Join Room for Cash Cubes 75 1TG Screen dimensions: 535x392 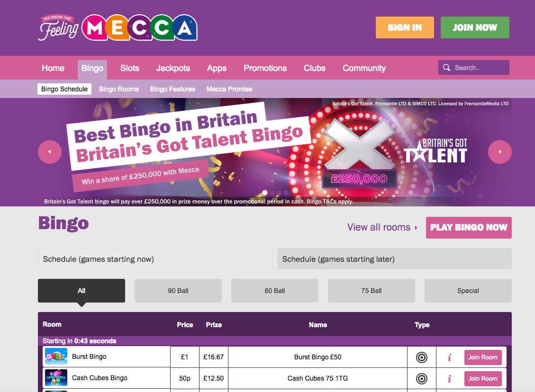[483, 378]
